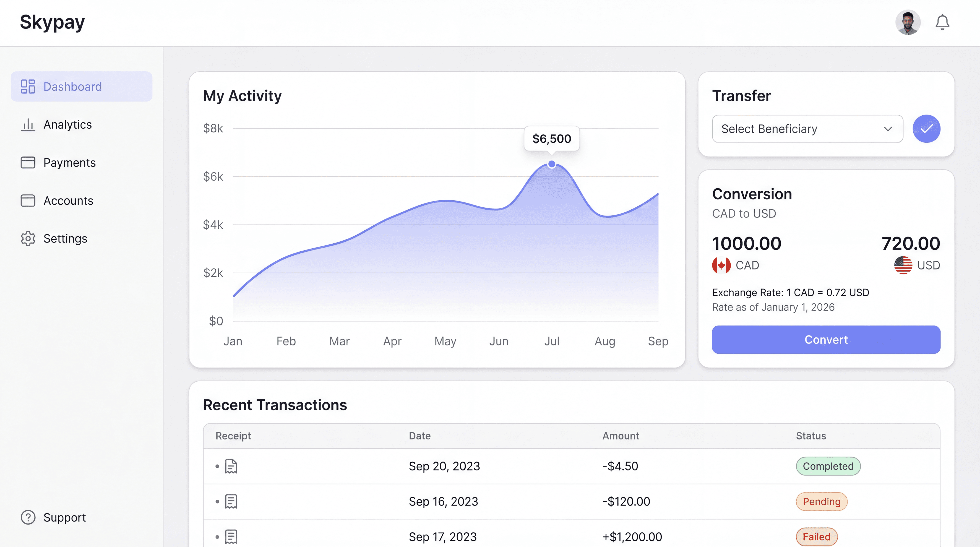Viewport: 980px width, 547px height.
Task: Click the July data point on chart
Action: [x=551, y=164]
